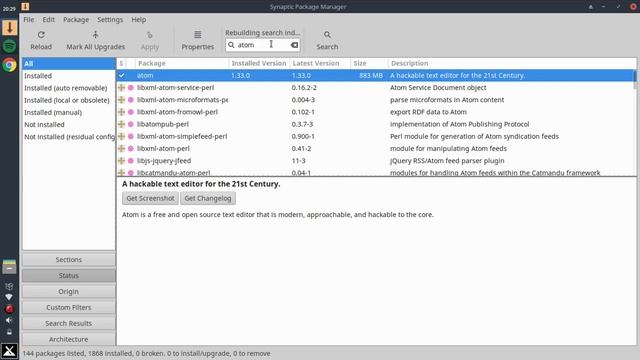Launch Google Chrome from the dock
The width and height of the screenshot is (640, 360).
coord(9,65)
